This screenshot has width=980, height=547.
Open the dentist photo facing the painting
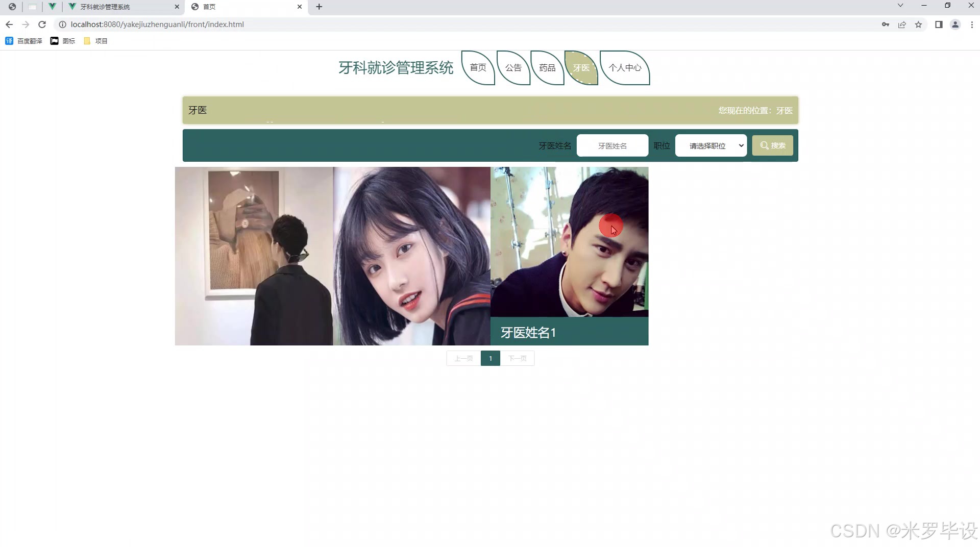[x=254, y=256]
